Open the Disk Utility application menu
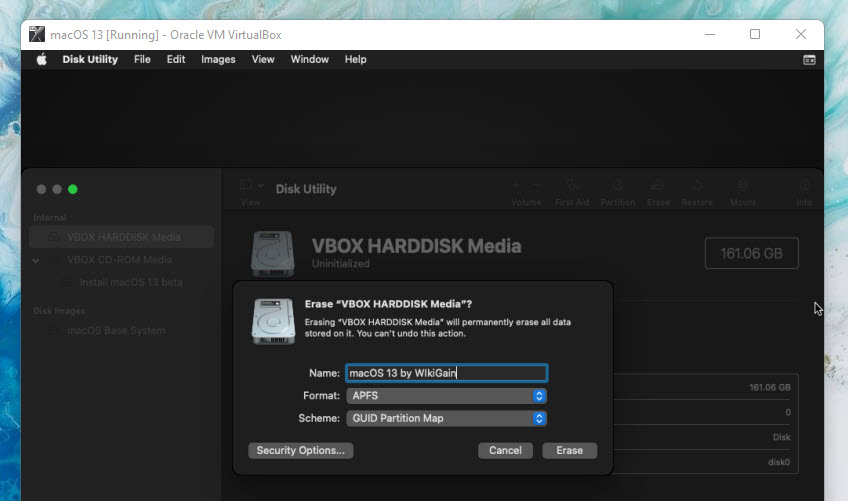 [x=90, y=60]
